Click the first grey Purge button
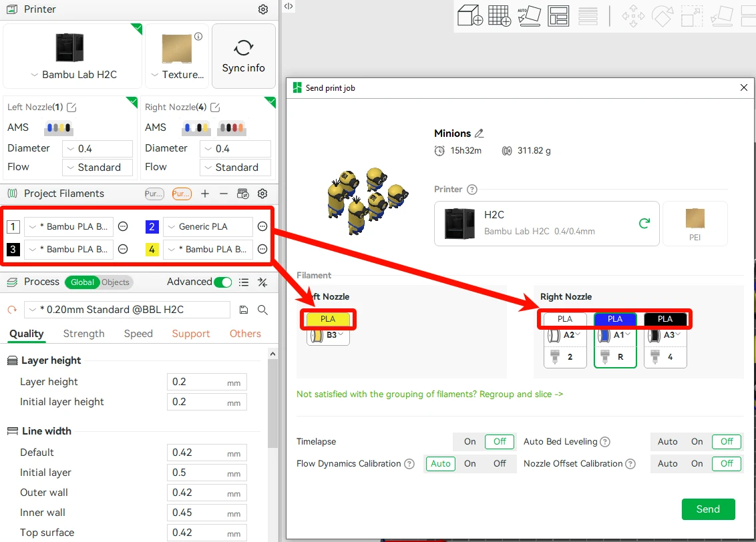Screen dimensions: 756x542 point(154,194)
